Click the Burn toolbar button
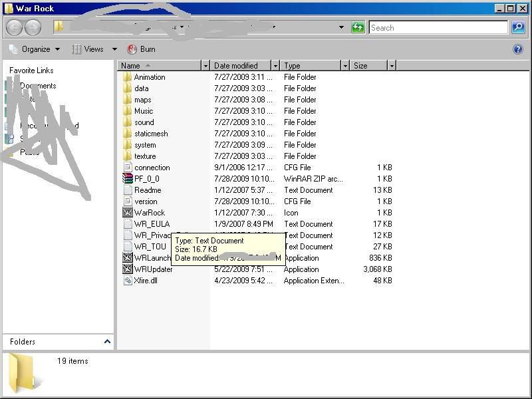 [141, 49]
